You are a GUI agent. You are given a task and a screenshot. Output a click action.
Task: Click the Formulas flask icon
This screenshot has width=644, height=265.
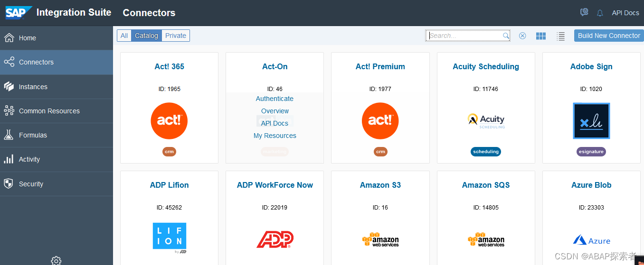coord(9,135)
